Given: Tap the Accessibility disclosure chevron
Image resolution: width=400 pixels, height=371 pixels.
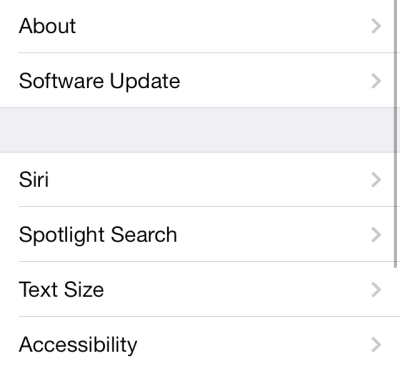Looking at the screenshot, I should pyautogui.click(x=376, y=345).
